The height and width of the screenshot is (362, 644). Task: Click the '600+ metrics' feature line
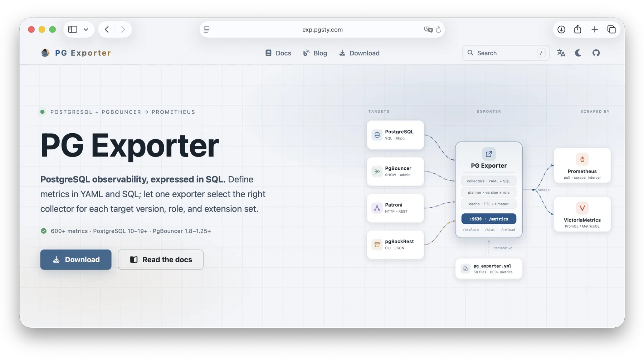point(131,231)
